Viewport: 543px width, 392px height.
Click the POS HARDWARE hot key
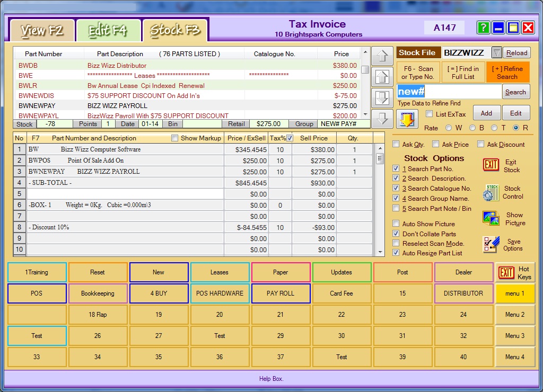tap(220, 293)
